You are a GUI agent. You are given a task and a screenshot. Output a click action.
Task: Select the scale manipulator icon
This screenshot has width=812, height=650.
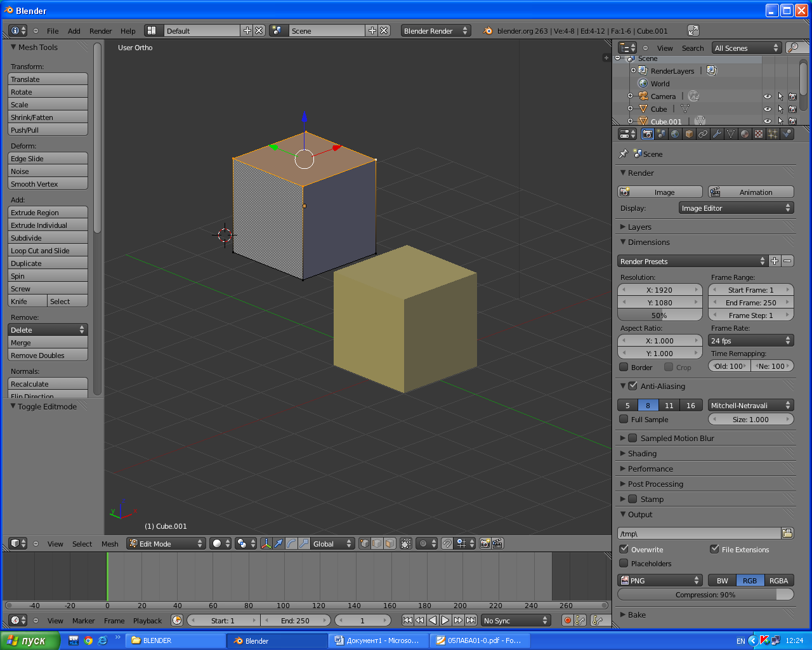[304, 543]
